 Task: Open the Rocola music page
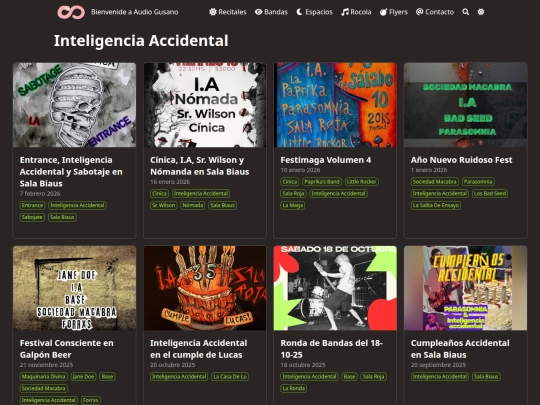coord(356,12)
